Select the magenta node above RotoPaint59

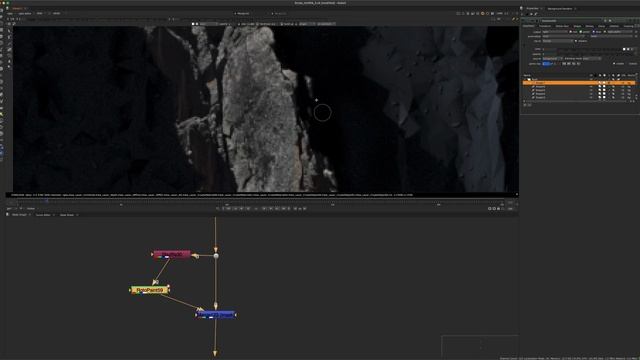172,254
